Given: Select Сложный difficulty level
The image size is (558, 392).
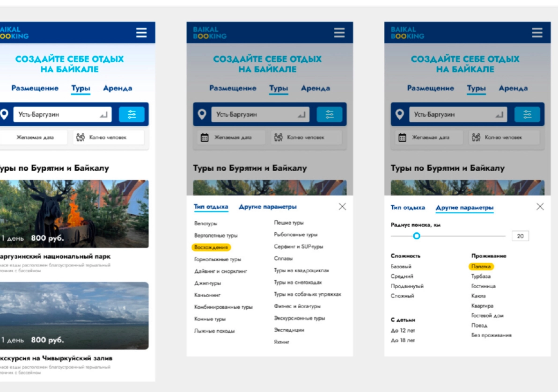Looking at the screenshot, I should 403,296.
